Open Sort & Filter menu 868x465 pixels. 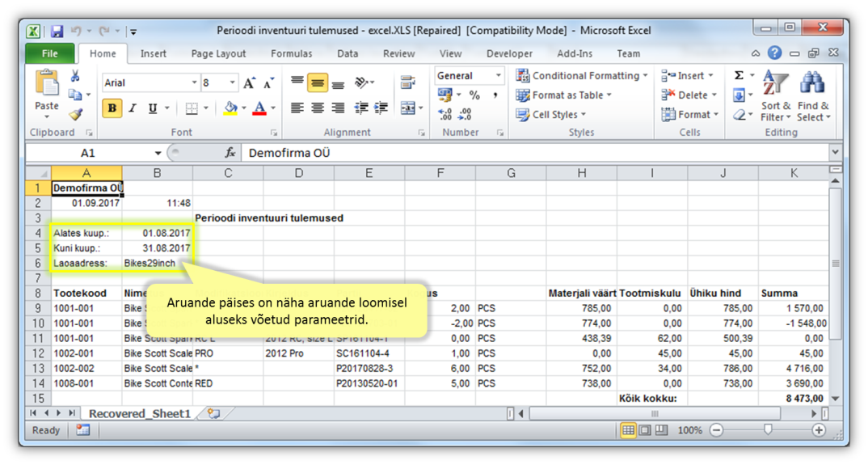pos(775,96)
